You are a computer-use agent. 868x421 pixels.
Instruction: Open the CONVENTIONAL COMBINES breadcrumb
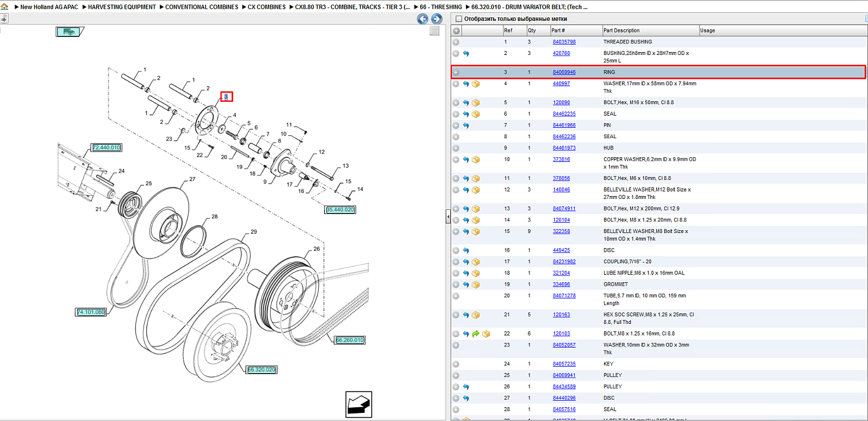click(201, 7)
